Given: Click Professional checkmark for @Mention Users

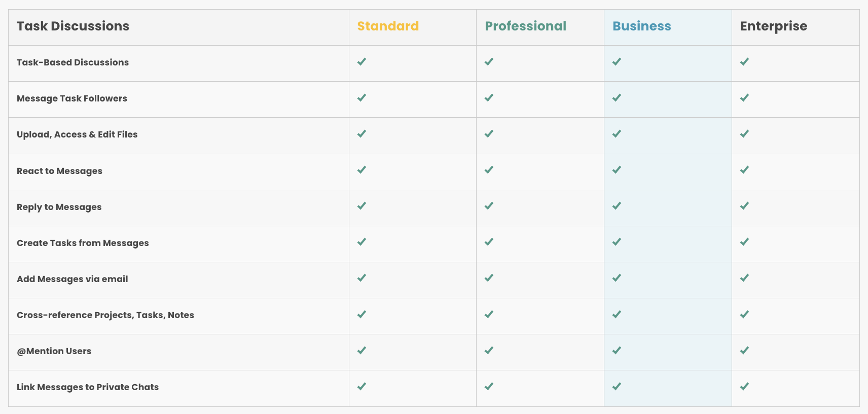Looking at the screenshot, I should coord(489,351).
